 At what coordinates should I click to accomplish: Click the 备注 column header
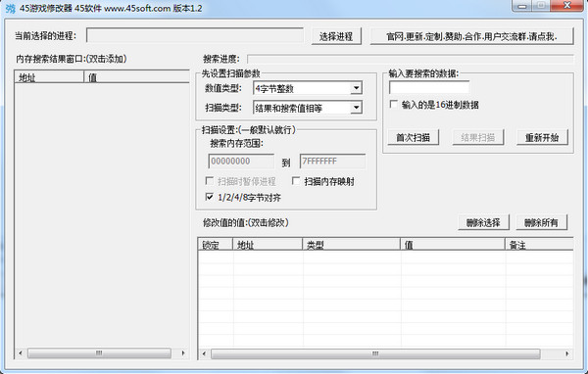pos(539,245)
